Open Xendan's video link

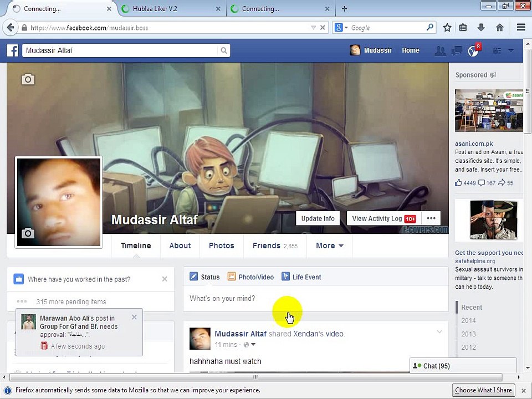pos(318,334)
